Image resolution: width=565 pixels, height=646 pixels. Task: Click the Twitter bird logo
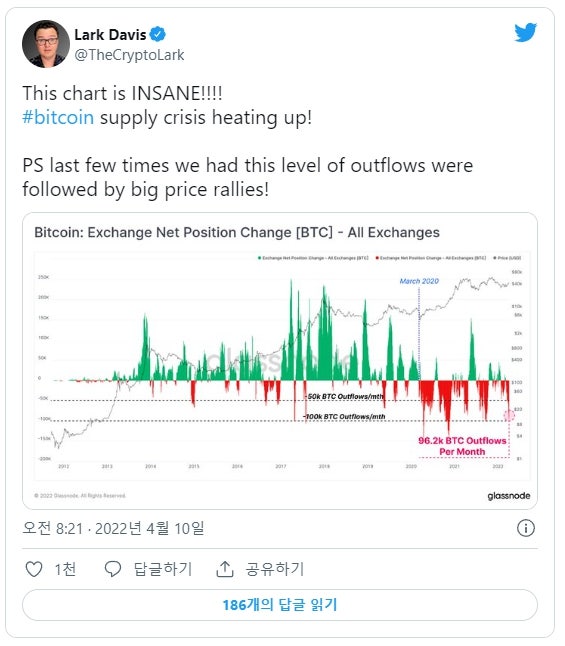pos(525,32)
